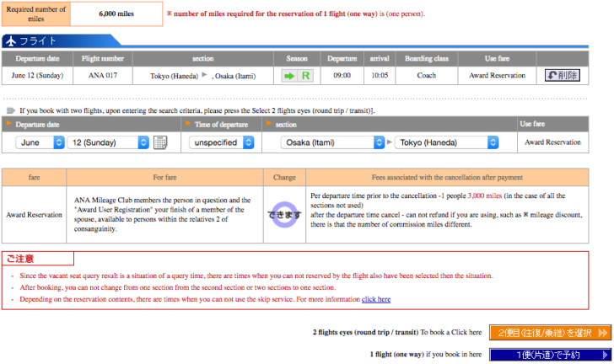614x364 pixels.
Task: Click the 'Award Reservation' fare table cell
Action: pyautogui.click(x=34, y=215)
